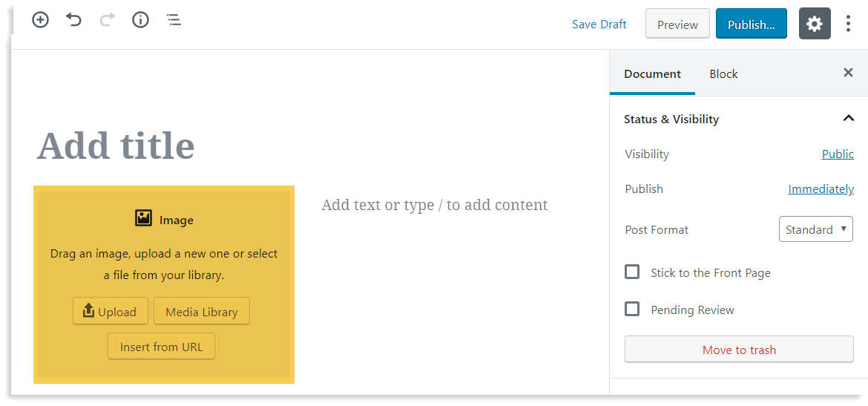Click the Add title field
The width and height of the screenshot is (868, 406).
(116, 145)
